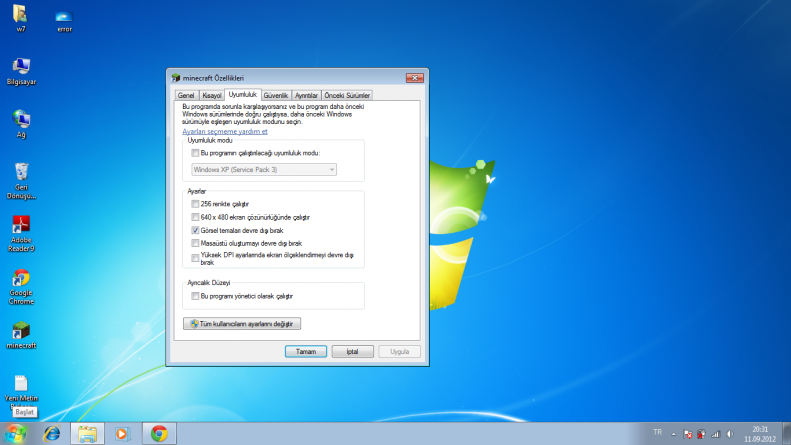Click the Ayarları seçmeme yardım et link
The height and width of the screenshot is (445, 791).
coord(225,132)
